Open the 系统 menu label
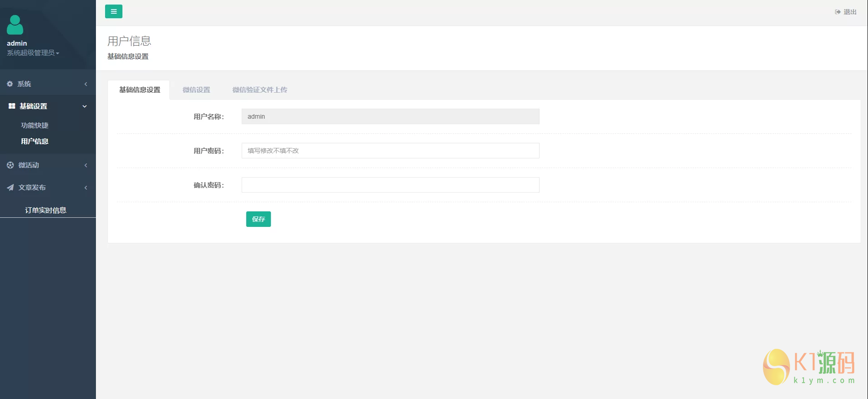 [24, 84]
